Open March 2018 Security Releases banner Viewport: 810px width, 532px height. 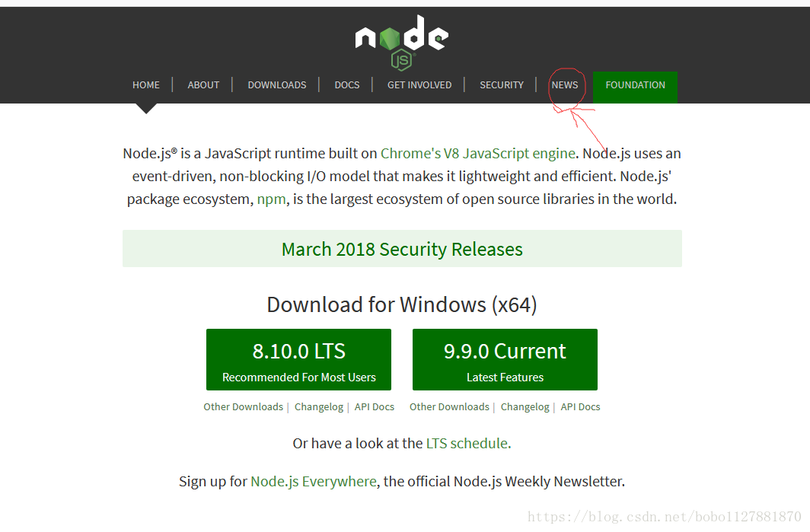(x=402, y=249)
